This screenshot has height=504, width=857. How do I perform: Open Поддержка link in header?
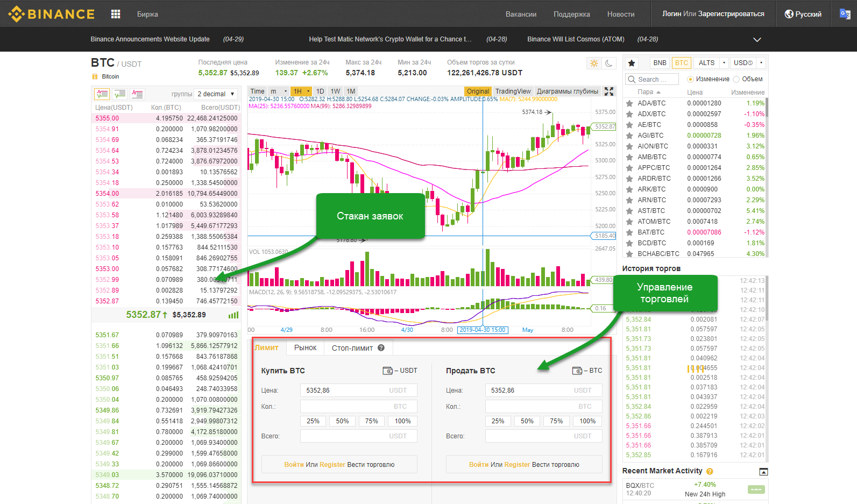click(x=572, y=14)
